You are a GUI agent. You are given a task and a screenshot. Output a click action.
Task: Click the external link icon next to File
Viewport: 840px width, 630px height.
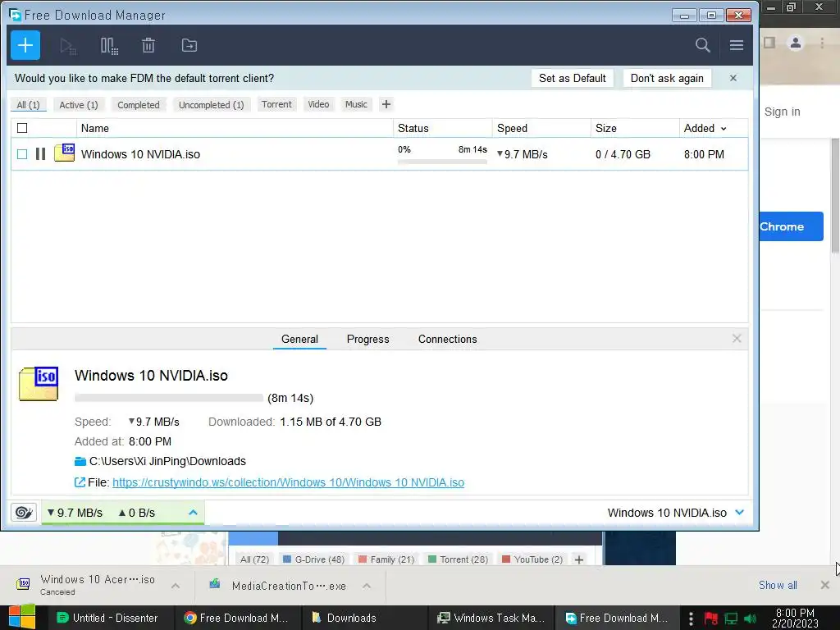click(x=80, y=482)
